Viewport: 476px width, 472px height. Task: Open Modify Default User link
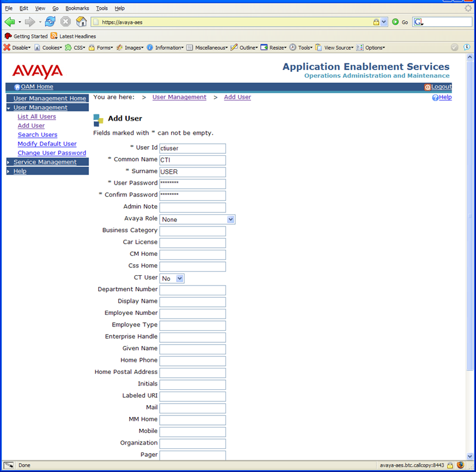click(47, 144)
